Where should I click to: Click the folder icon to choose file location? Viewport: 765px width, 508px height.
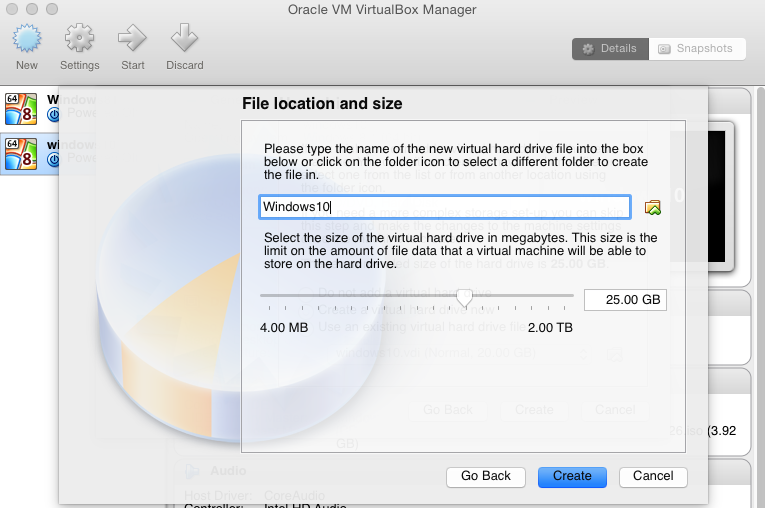point(653,207)
